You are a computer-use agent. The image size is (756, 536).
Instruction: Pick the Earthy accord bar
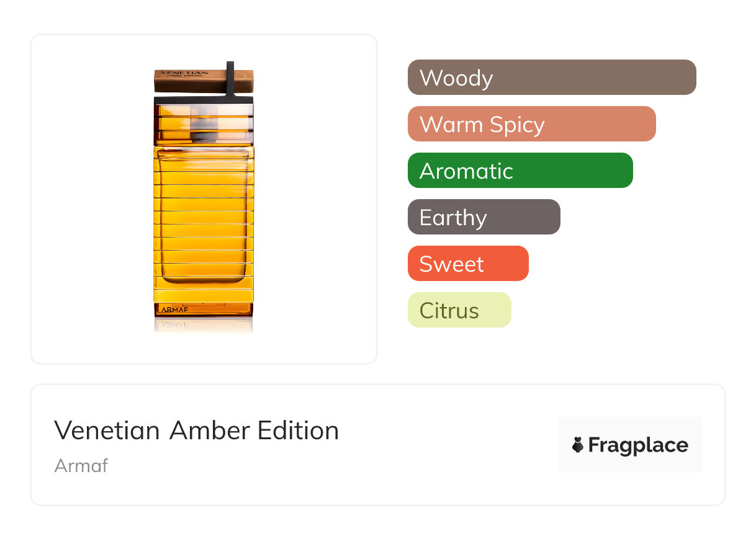click(484, 217)
